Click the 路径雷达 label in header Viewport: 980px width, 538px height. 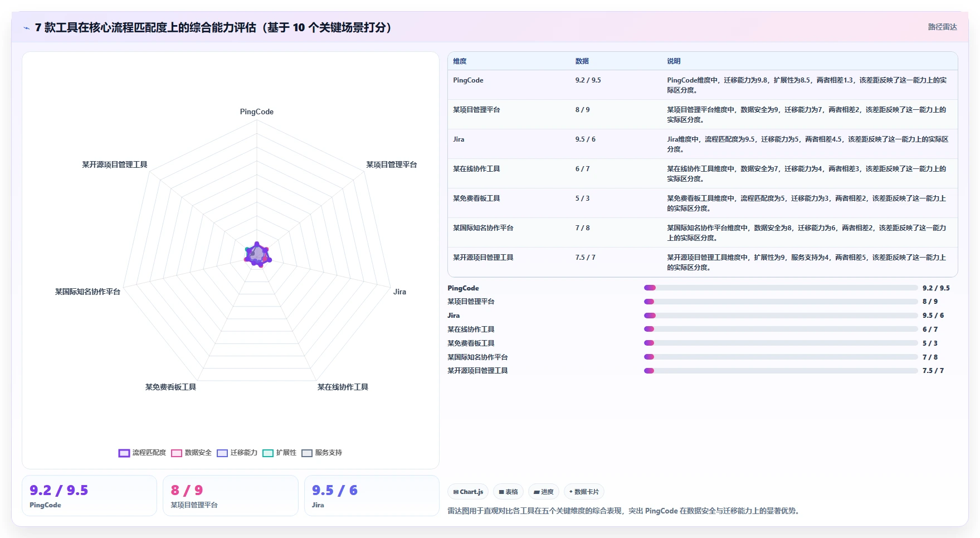942,27
